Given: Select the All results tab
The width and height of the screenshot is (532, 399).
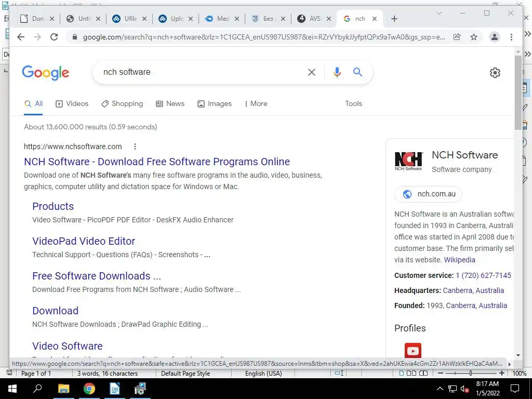Looking at the screenshot, I should 33,103.
